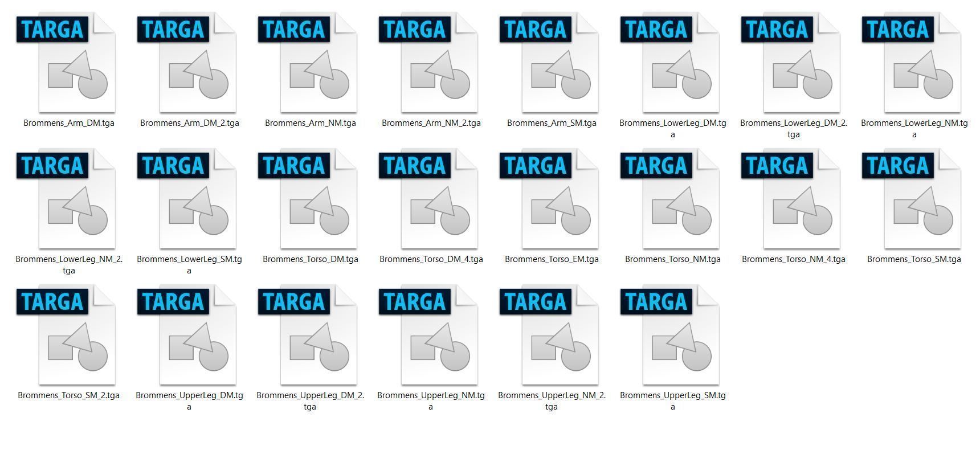Screen dimensions: 980x458
Task: Click the filename text Brommens_Arm_DM_2.tga
Action: click(x=190, y=123)
